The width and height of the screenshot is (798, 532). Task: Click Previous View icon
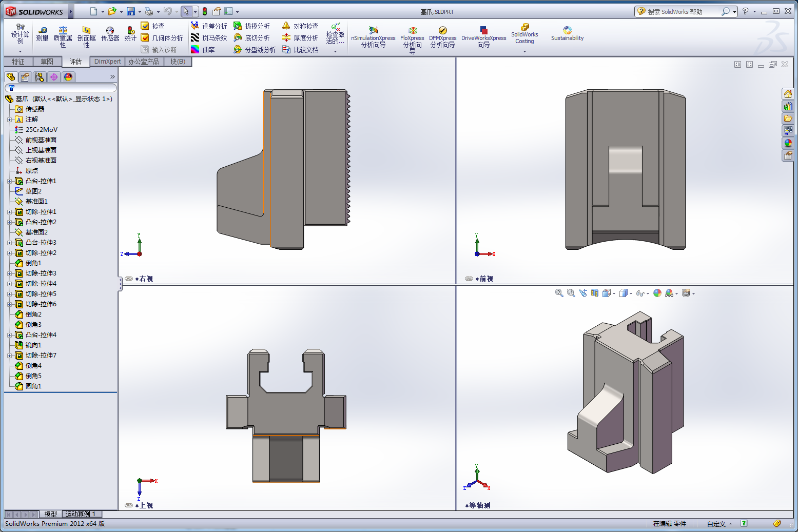[583, 293]
